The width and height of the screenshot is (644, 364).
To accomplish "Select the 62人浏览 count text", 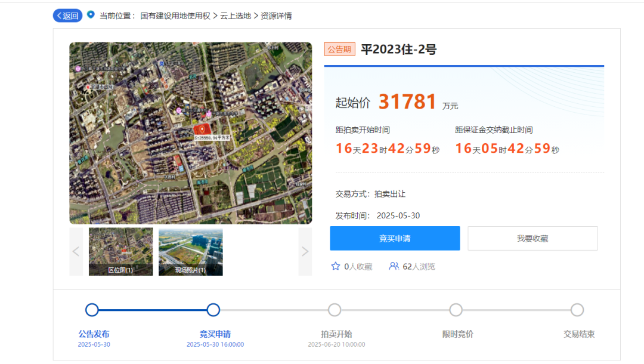I will pyautogui.click(x=419, y=267).
